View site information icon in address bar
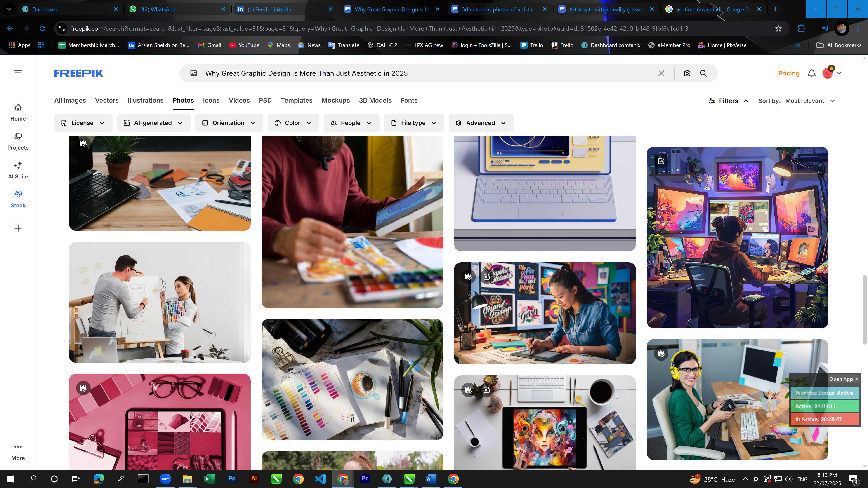 [x=62, y=28]
